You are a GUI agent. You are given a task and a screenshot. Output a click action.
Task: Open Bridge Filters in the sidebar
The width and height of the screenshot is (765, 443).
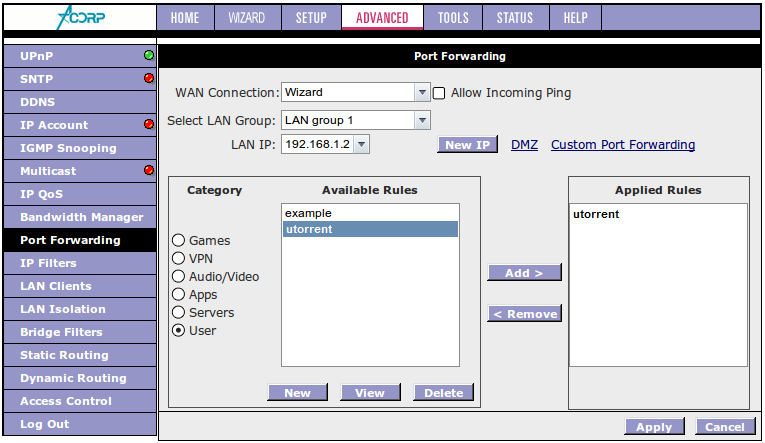(x=80, y=332)
